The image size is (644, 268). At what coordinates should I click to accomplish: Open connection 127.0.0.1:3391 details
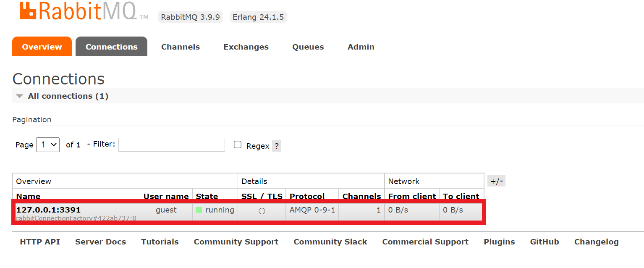[48, 210]
